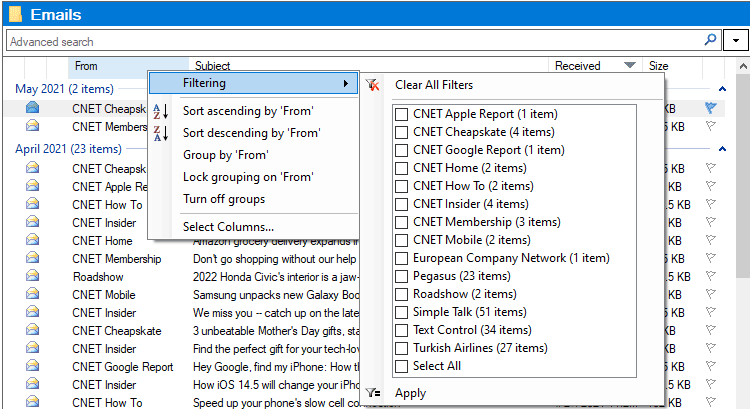Enable the Select All checkbox
This screenshot has width=750, height=412.
tap(402, 367)
